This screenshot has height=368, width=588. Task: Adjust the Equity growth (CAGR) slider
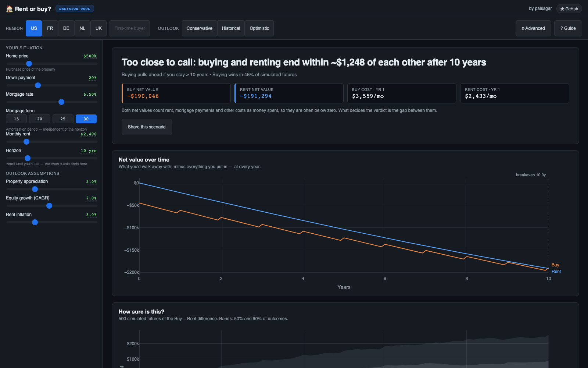(52, 206)
